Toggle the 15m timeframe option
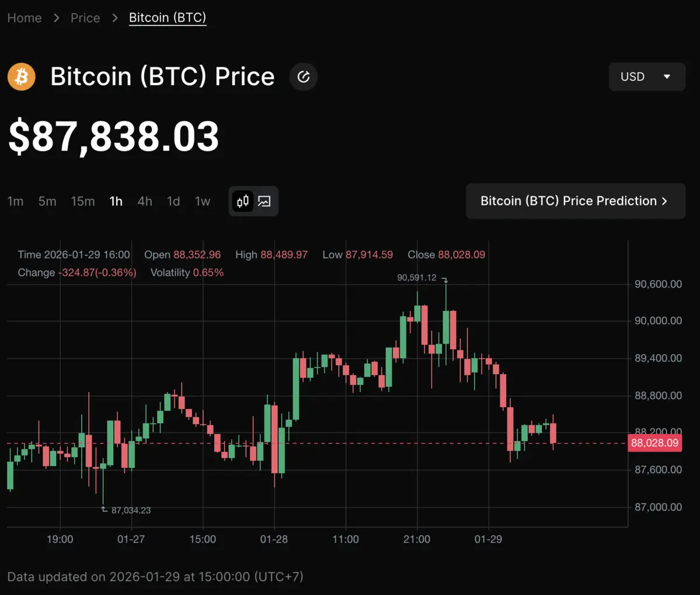700x595 pixels. tap(82, 201)
